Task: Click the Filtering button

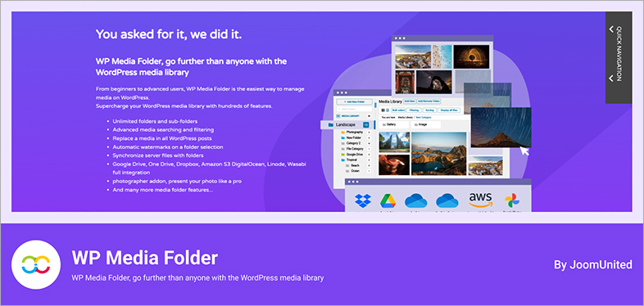Action: click(414, 110)
